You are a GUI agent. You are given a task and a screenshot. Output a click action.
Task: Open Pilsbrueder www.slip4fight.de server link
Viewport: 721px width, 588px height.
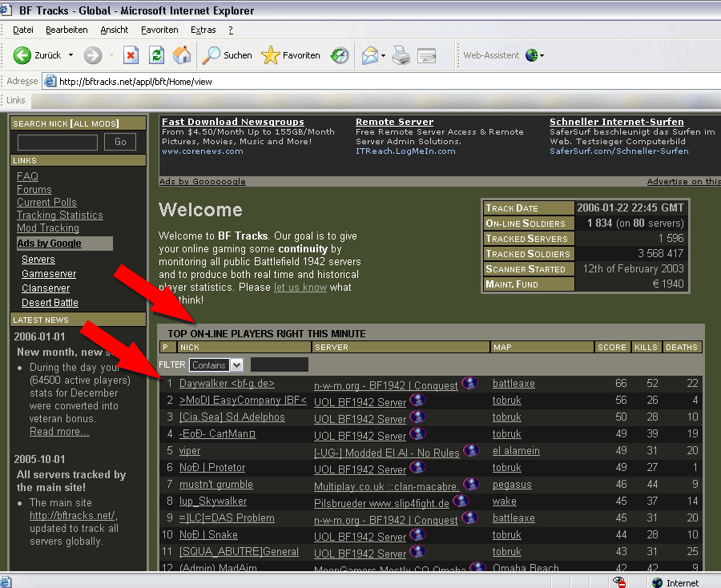381,503
